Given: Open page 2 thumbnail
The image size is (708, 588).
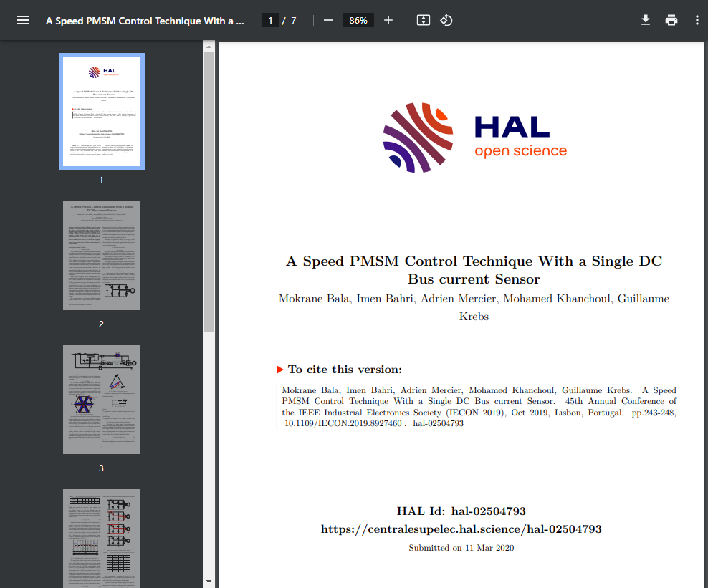Looking at the screenshot, I should pyautogui.click(x=102, y=256).
